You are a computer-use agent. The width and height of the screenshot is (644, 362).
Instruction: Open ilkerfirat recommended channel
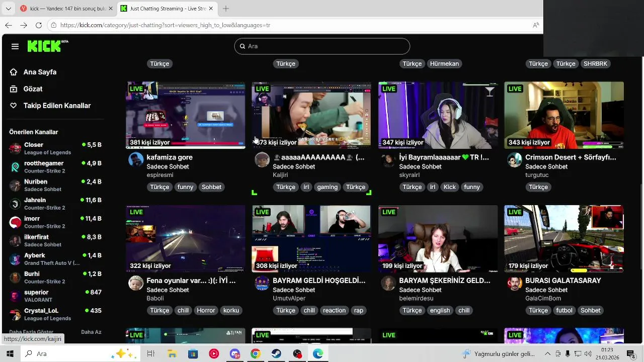tap(55, 240)
